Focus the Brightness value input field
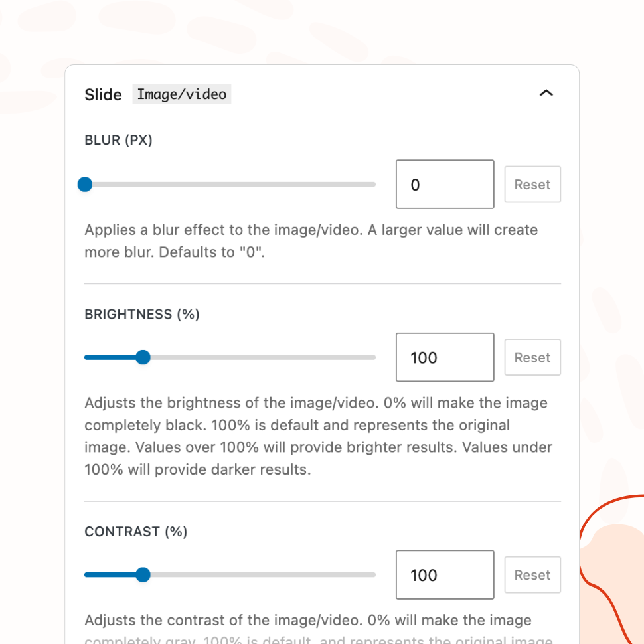This screenshot has height=644, width=644. tap(445, 358)
